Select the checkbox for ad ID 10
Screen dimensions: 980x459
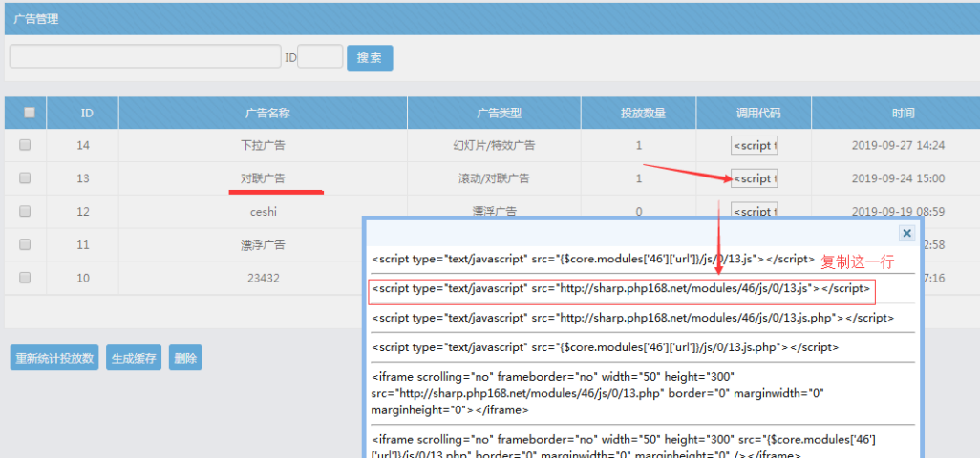point(26,277)
